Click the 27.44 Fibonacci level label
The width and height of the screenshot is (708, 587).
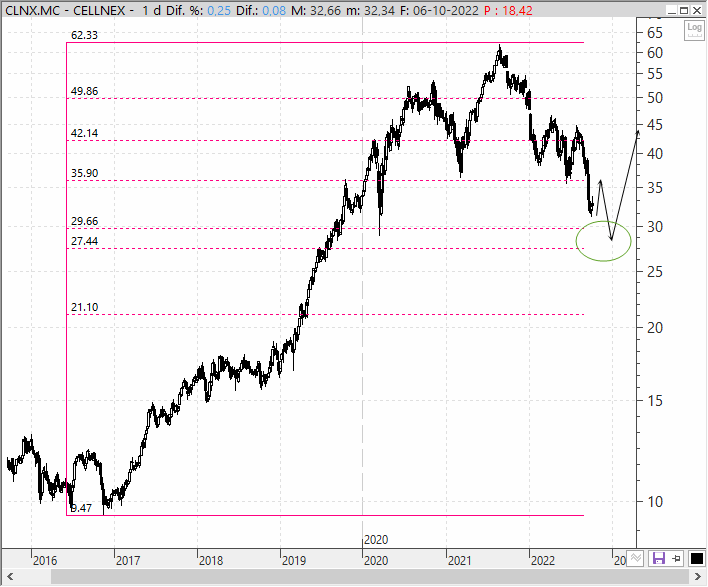tap(84, 241)
